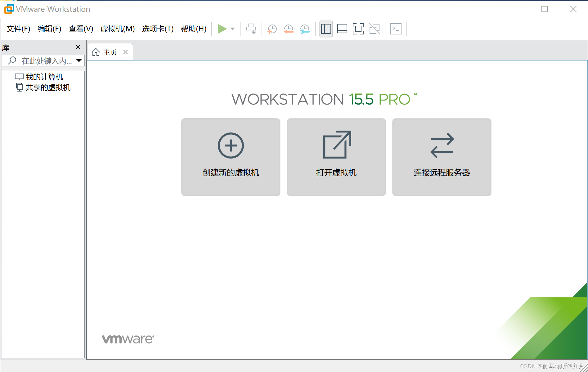Open the power options dropdown arrow
The width and height of the screenshot is (588, 372).
click(232, 29)
